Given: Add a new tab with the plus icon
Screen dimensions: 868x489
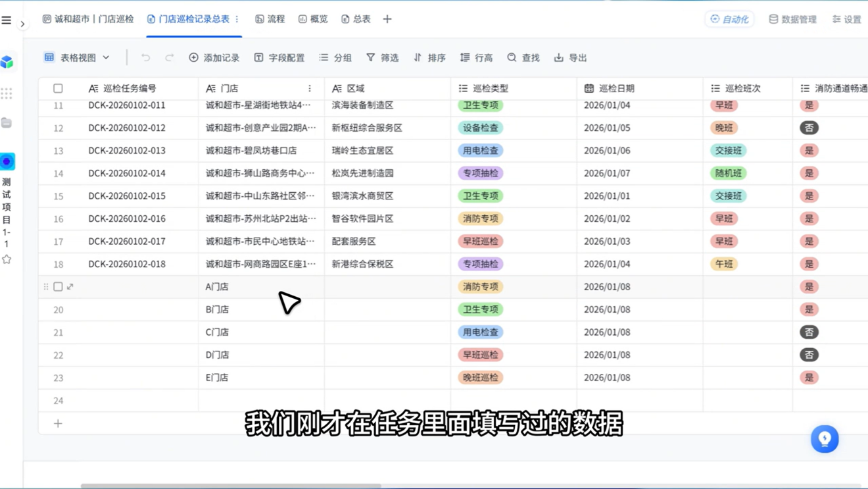Looking at the screenshot, I should (x=387, y=19).
